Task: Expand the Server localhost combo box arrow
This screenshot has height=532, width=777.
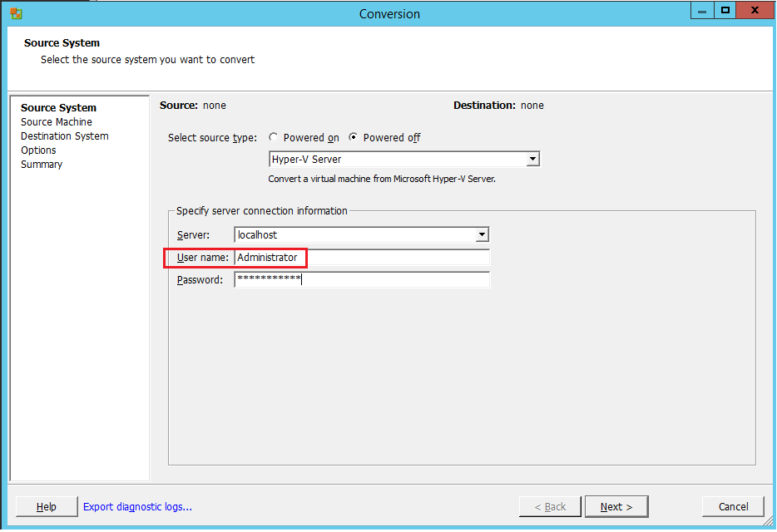Action: (x=482, y=234)
